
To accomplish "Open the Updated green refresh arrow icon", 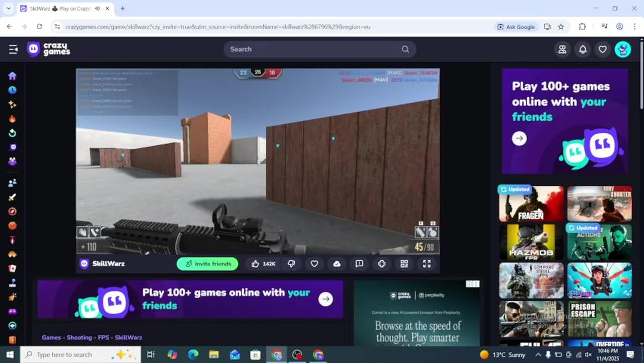I will 12,133.
